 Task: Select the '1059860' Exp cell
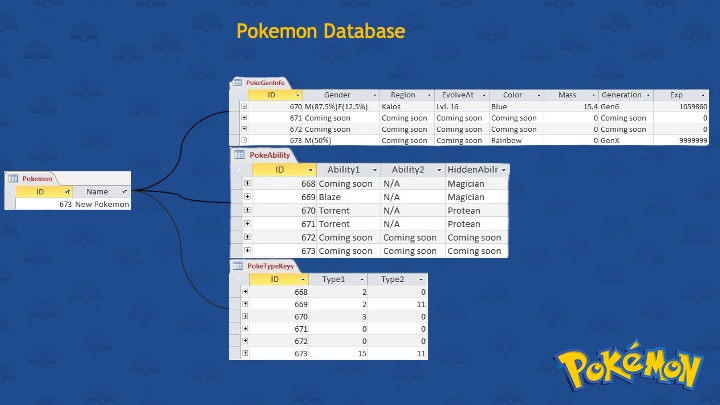pyautogui.click(x=681, y=107)
